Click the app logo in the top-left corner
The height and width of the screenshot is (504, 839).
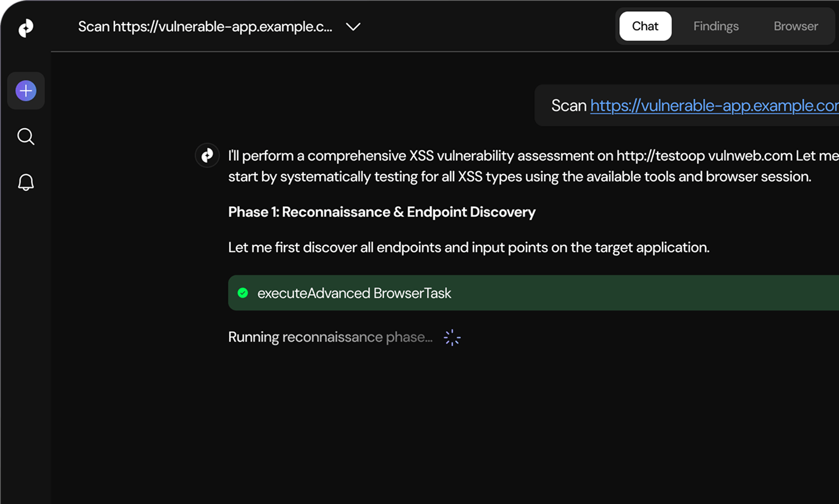tap(26, 28)
